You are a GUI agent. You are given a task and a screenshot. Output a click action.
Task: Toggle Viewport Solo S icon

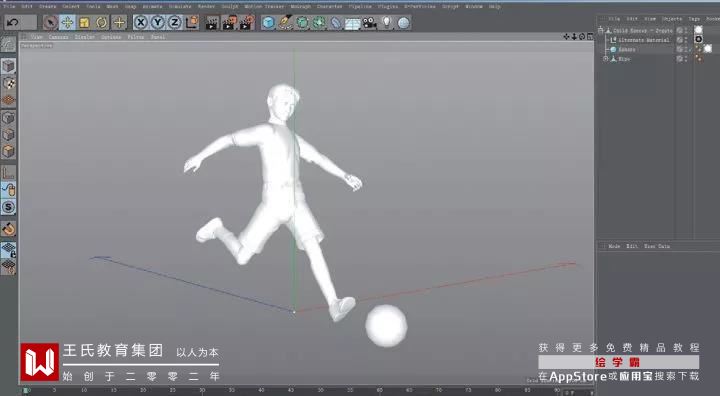point(8,207)
